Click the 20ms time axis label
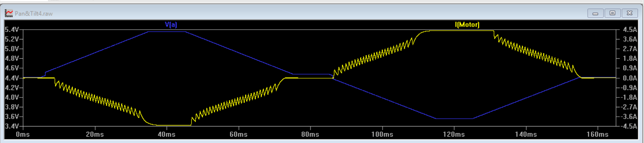This screenshot has height=143, width=644. pos(95,134)
